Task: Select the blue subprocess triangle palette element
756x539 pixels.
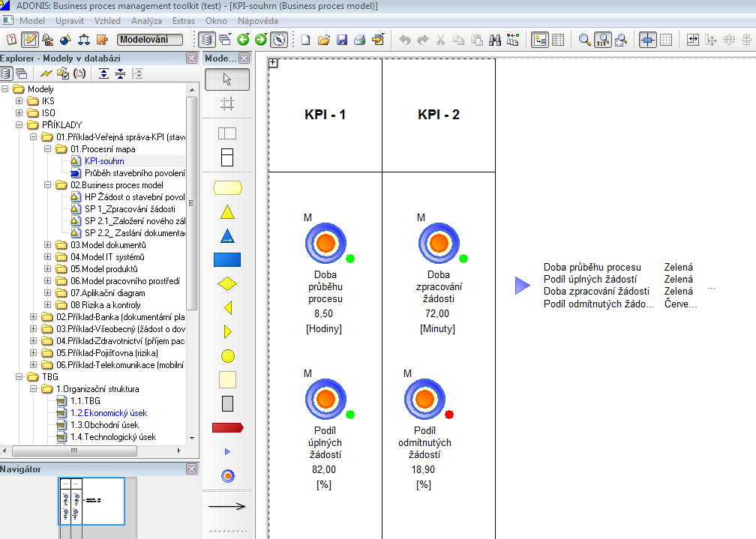Action: [227, 236]
